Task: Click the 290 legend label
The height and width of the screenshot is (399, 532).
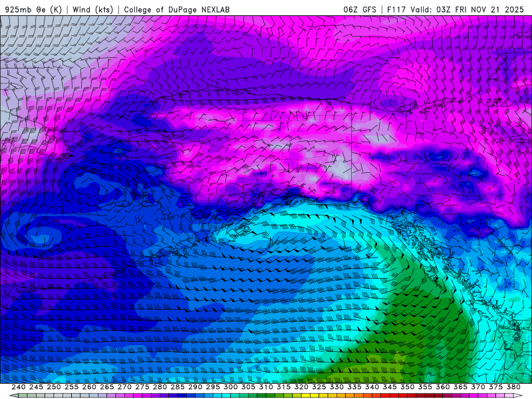Action: pos(195,387)
